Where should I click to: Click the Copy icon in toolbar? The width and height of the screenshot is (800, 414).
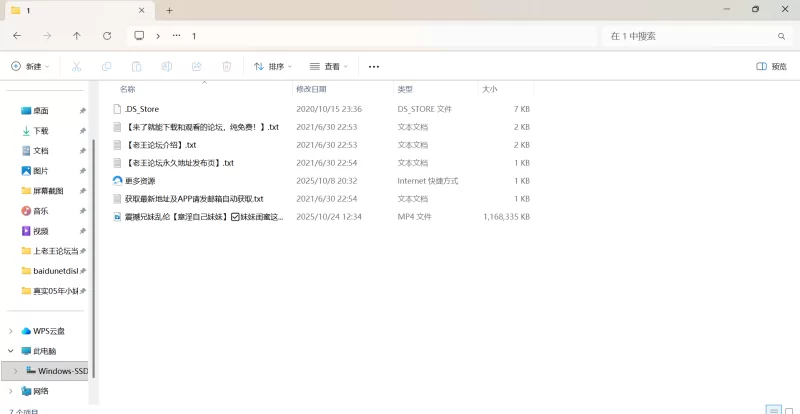[x=106, y=67]
